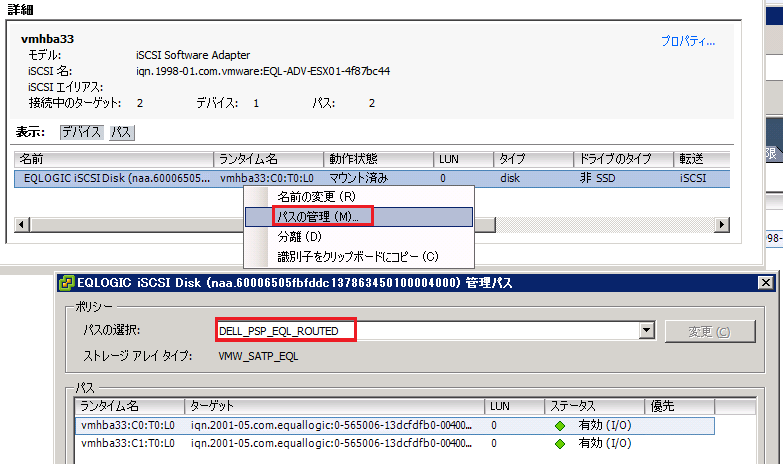Close the 管理パス dialog
This screenshot has height=464, width=783.
point(766,283)
